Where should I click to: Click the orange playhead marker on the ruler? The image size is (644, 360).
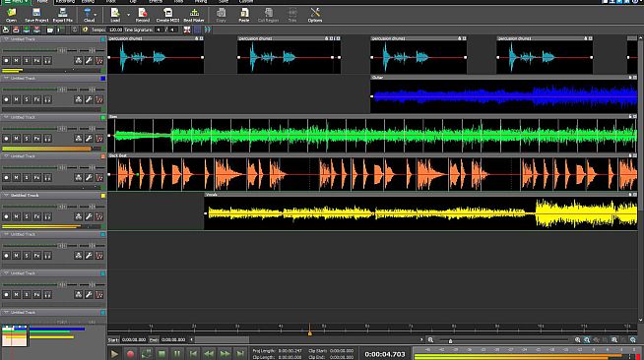point(309,333)
